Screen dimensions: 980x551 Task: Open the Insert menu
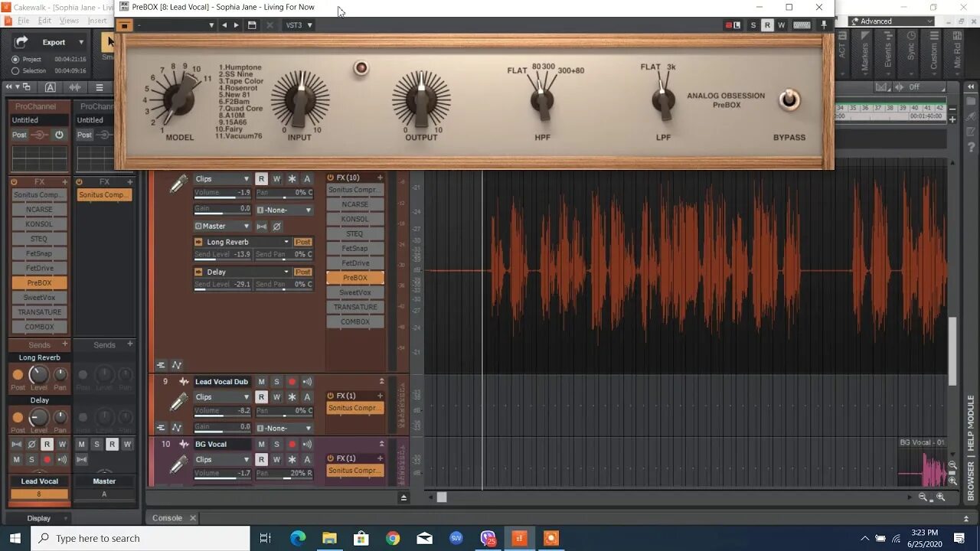pos(97,21)
